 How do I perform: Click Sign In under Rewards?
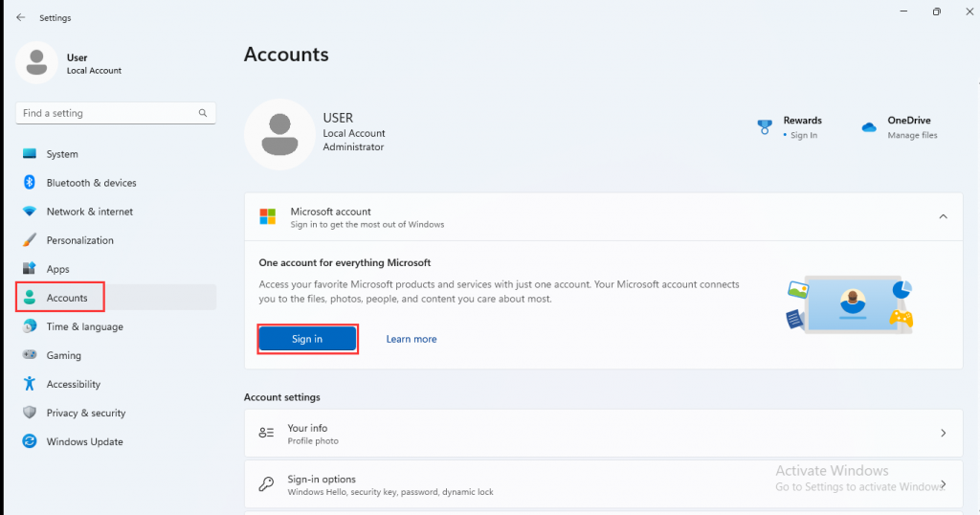point(804,135)
